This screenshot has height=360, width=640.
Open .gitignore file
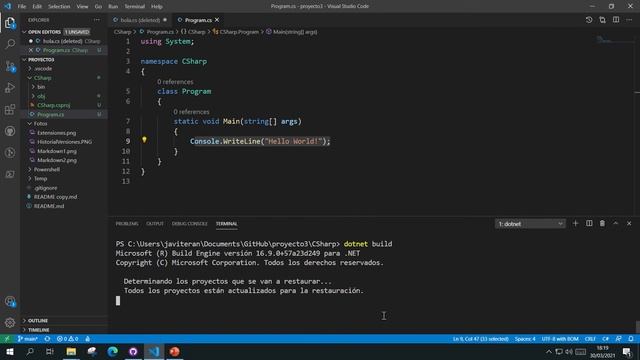click(46, 188)
